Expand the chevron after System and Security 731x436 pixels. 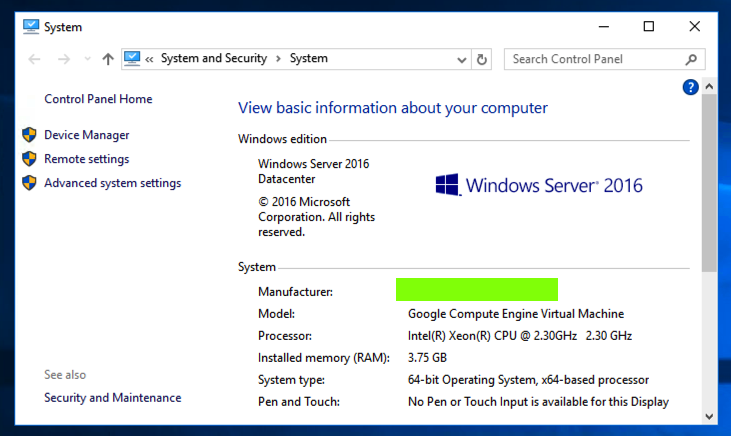click(x=279, y=59)
